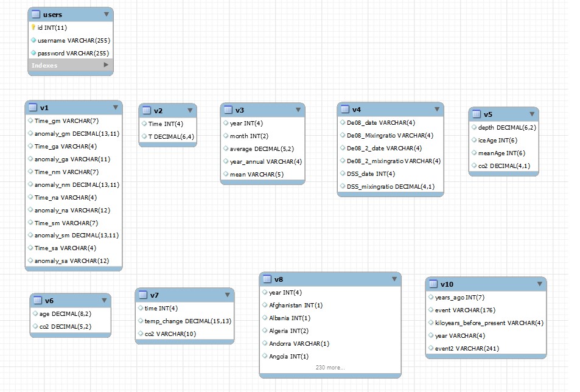Click the diamond icon beside DSS_date INT(4)
The width and height of the screenshot is (580, 392).
coord(343,173)
